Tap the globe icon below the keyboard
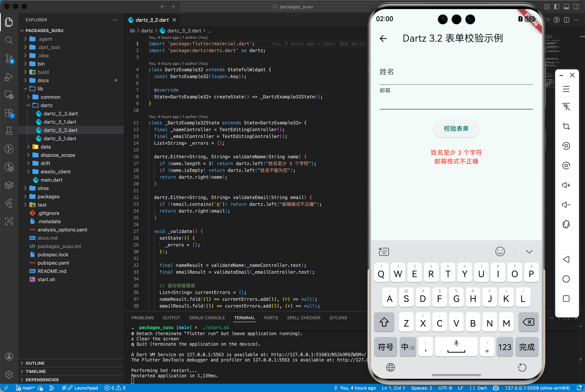The image size is (585, 392). point(390,367)
